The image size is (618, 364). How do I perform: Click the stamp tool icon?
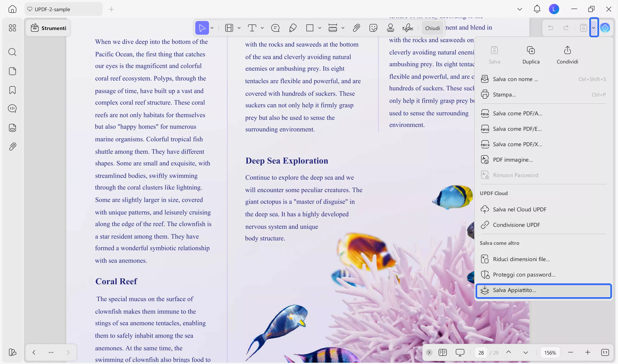coord(390,28)
